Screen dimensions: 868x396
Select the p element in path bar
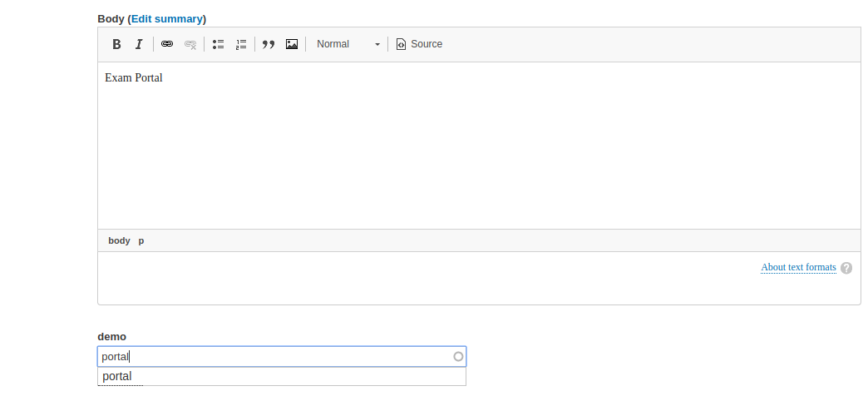[141, 240]
